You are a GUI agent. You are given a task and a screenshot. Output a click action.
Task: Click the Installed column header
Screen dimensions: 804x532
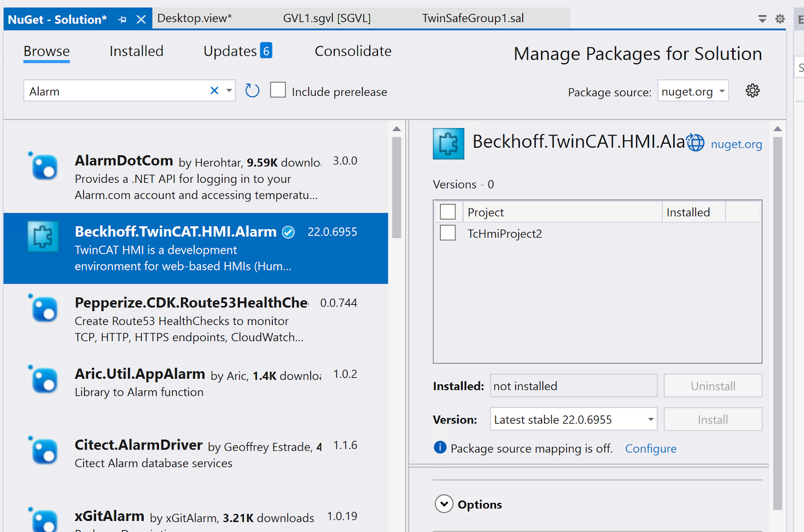click(693, 212)
